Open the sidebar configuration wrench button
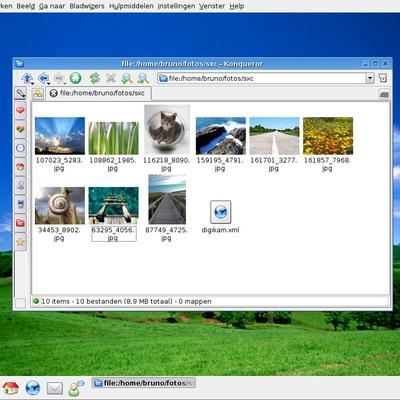 click(21, 93)
